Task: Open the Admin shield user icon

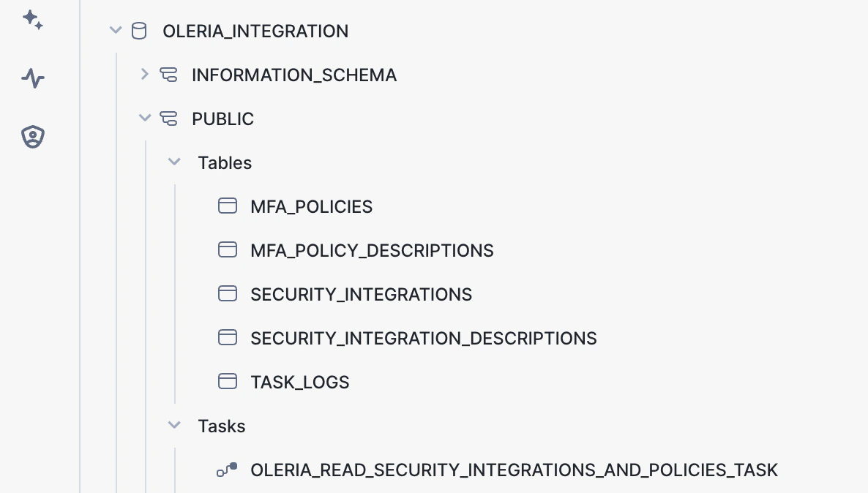Action: tap(33, 137)
